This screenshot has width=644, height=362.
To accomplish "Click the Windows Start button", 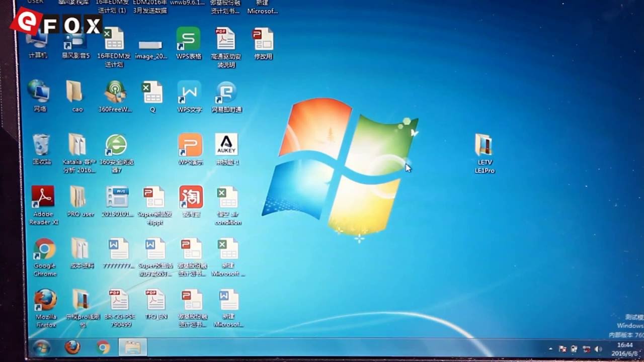I will tap(41, 347).
